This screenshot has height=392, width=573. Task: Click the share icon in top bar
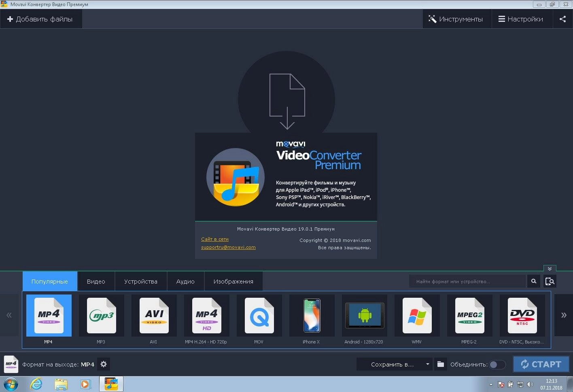(562, 19)
